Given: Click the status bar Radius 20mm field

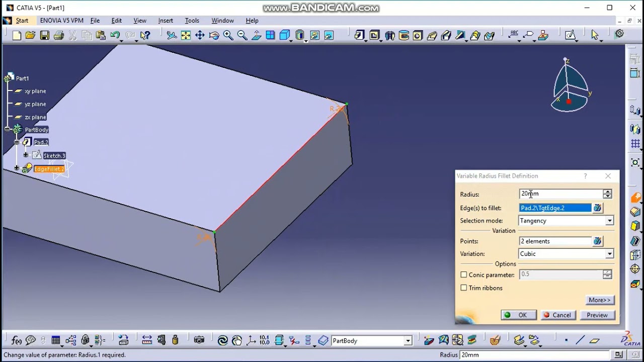Looking at the screenshot, I should pos(533,355).
